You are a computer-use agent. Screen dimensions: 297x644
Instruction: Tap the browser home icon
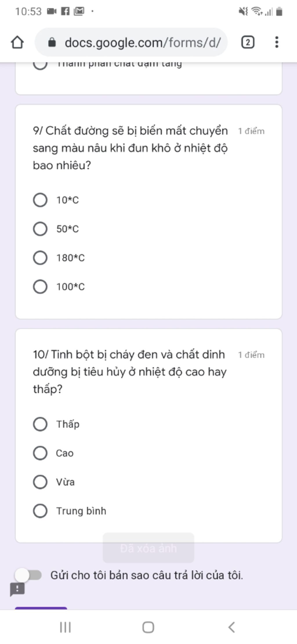pyautogui.click(x=17, y=42)
